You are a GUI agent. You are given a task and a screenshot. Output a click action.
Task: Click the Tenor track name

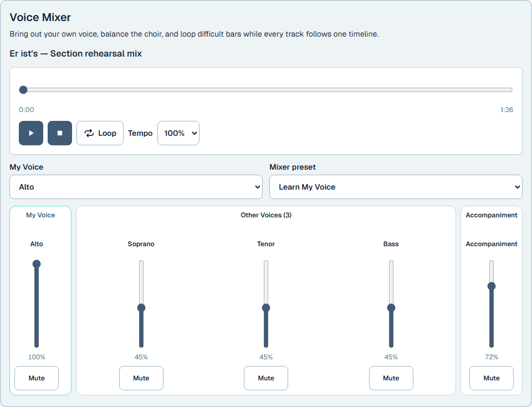[266, 244]
